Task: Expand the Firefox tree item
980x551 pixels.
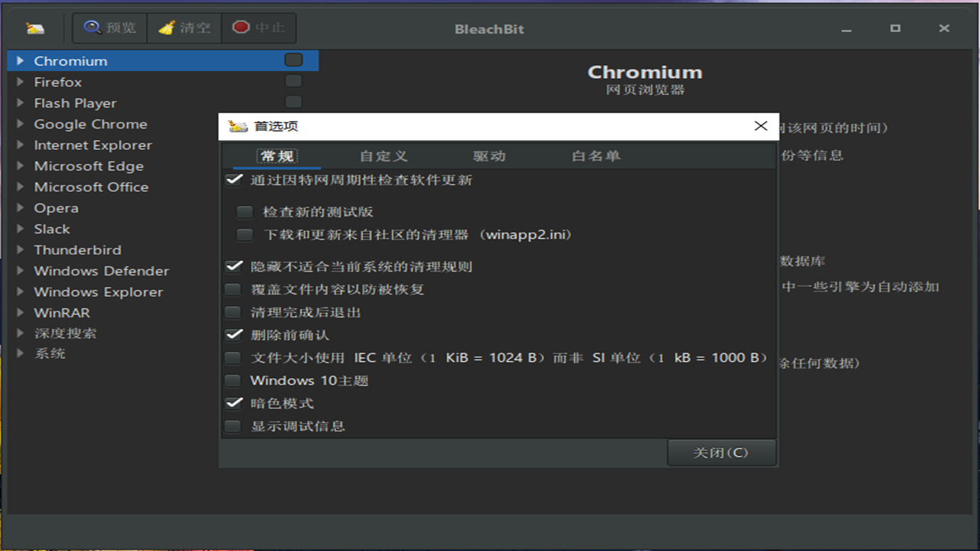Action: (21, 82)
